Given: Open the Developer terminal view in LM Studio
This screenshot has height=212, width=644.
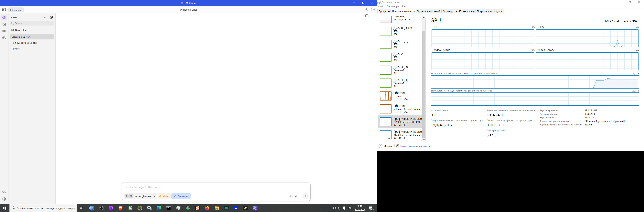Looking at the screenshot, I should pyautogui.click(x=4, y=25).
